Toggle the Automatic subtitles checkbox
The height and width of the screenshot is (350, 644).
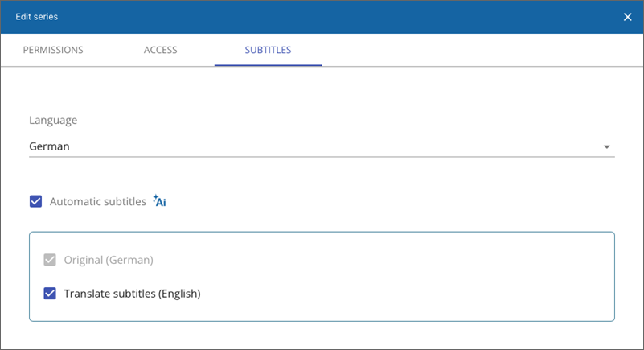[35, 201]
